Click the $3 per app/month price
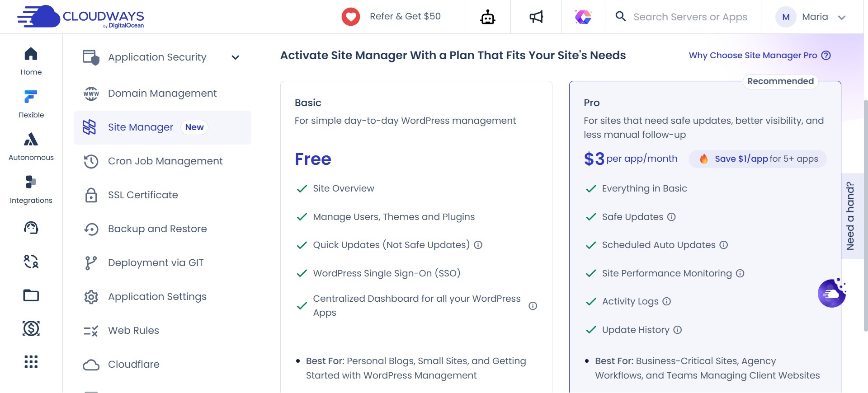This screenshot has height=393, width=868. tap(631, 159)
